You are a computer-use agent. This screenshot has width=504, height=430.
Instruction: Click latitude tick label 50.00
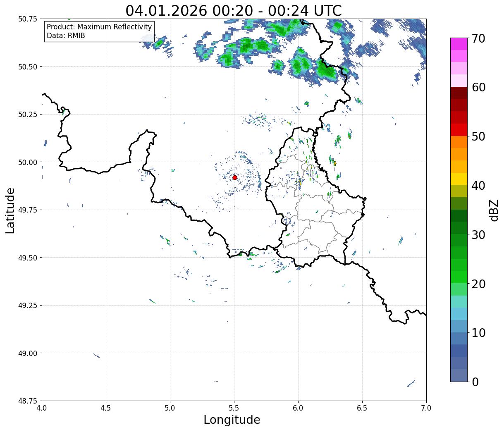tap(27, 162)
